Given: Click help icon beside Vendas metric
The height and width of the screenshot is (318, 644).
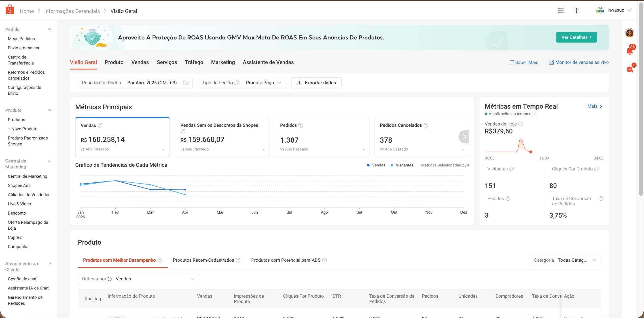Looking at the screenshot, I should pyautogui.click(x=100, y=125).
